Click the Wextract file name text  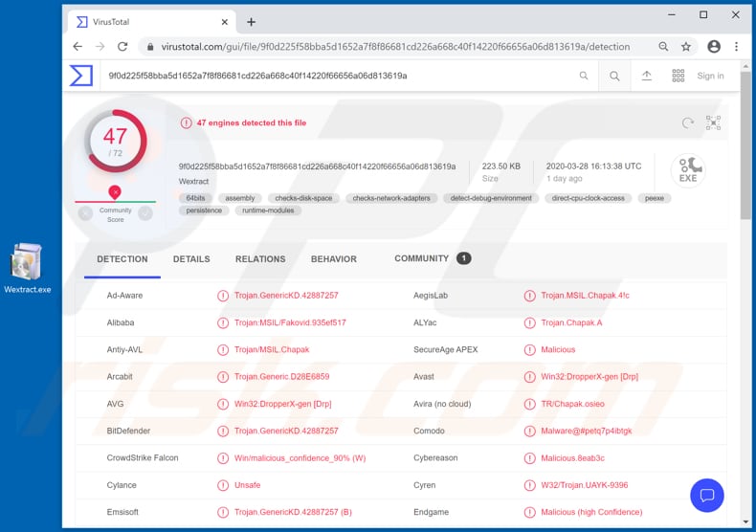(193, 181)
